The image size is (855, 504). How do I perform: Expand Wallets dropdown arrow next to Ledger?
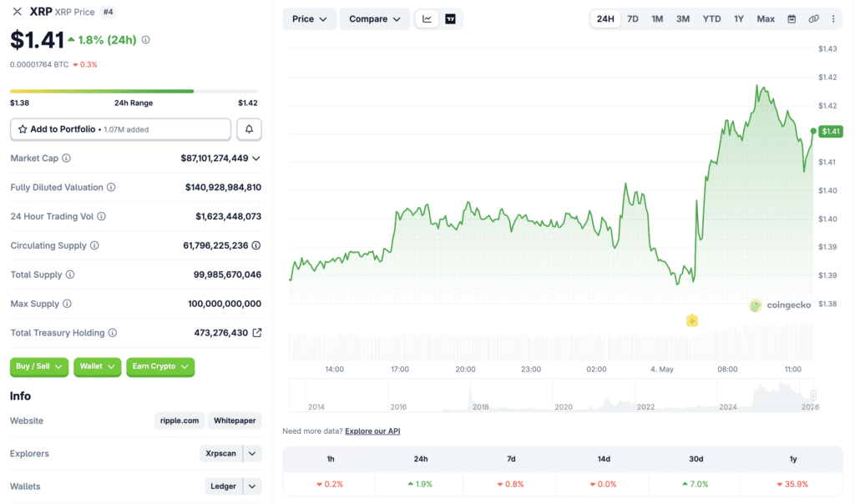pos(252,486)
